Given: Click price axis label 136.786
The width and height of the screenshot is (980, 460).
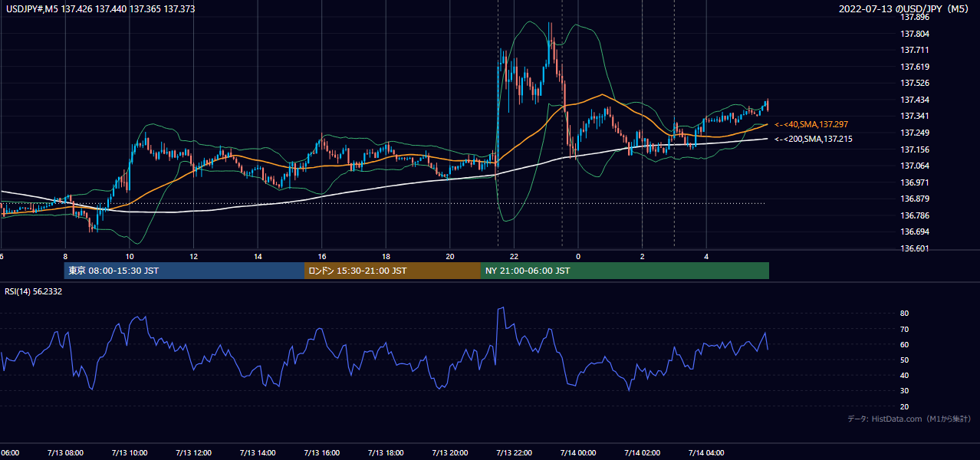Looking at the screenshot, I should click(x=914, y=215).
